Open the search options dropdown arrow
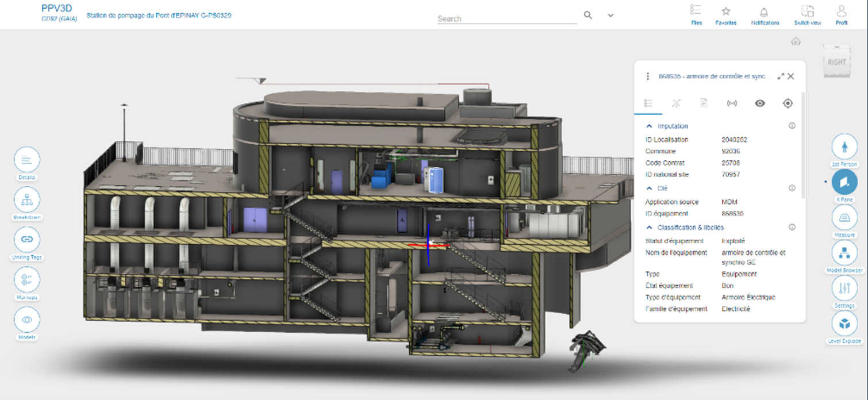Screen dimensions: 868x400 click(610, 15)
